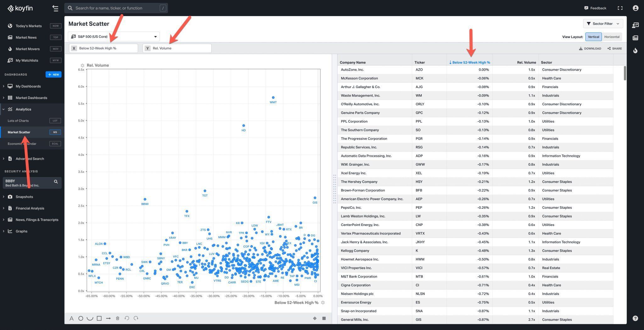The width and height of the screenshot is (644, 330).
Task: Click the SHARE button
Action: pos(614,48)
